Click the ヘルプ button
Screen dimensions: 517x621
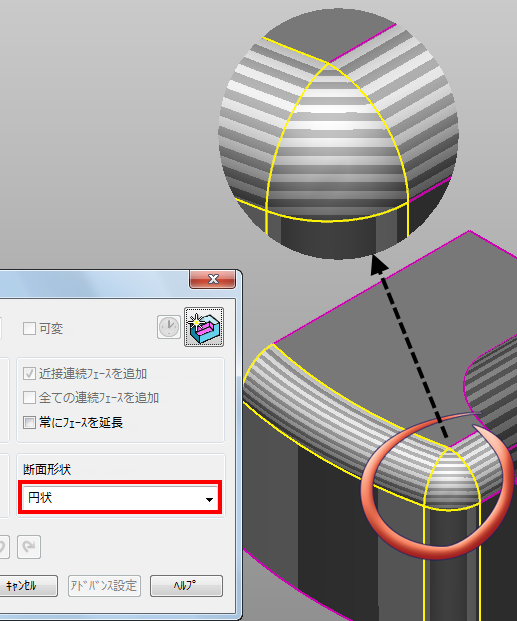pos(186,586)
